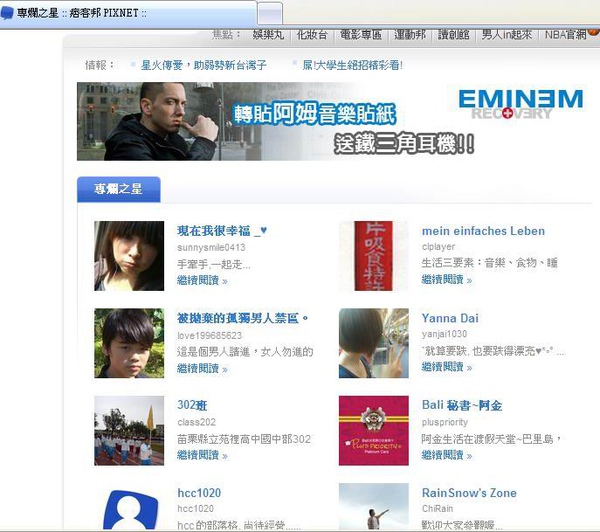Open the 娛樂丸 focus link
Viewport: 600px width, 532px height.
click(x=268, y=35)
